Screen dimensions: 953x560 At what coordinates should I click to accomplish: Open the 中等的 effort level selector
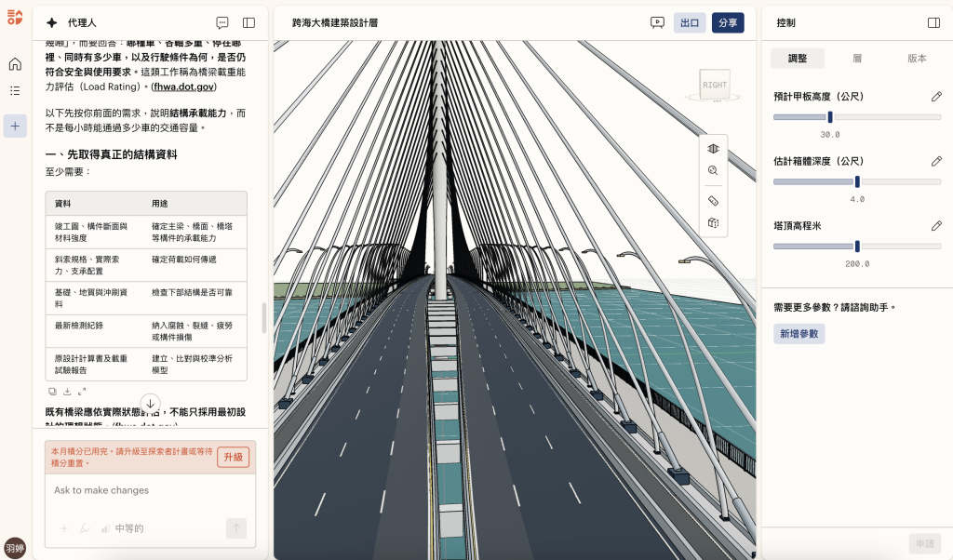point(122,528)
